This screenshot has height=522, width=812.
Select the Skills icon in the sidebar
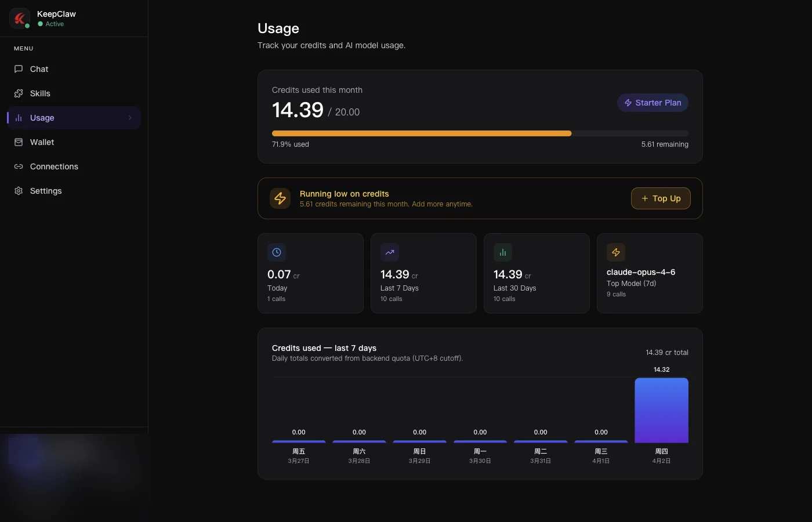18,93
